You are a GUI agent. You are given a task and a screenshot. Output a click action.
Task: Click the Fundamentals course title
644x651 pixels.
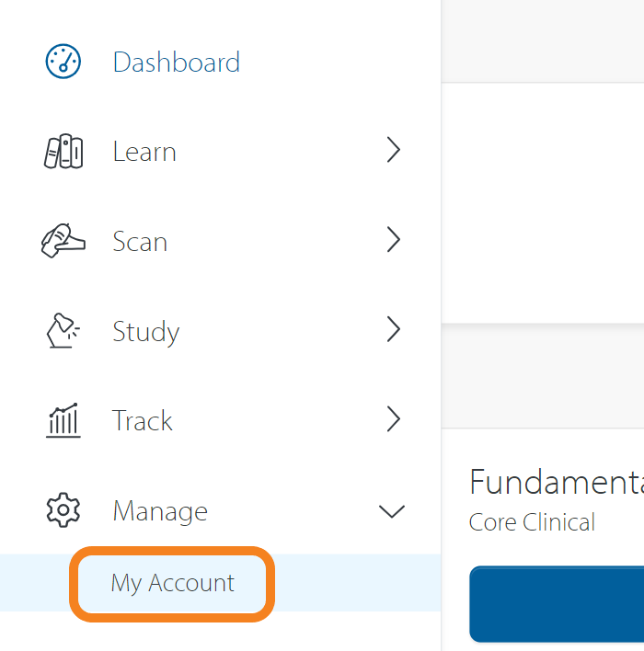[556, 481]
